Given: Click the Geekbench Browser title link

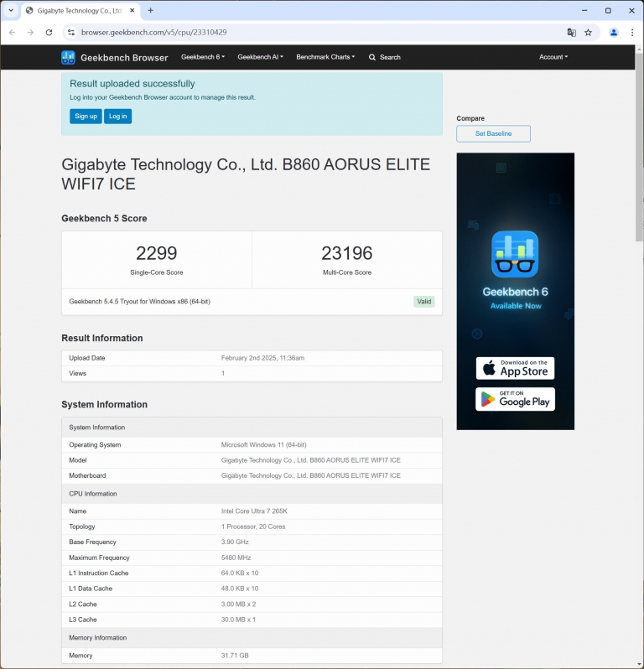Looking at the screenshot, I should pos(124,58).
